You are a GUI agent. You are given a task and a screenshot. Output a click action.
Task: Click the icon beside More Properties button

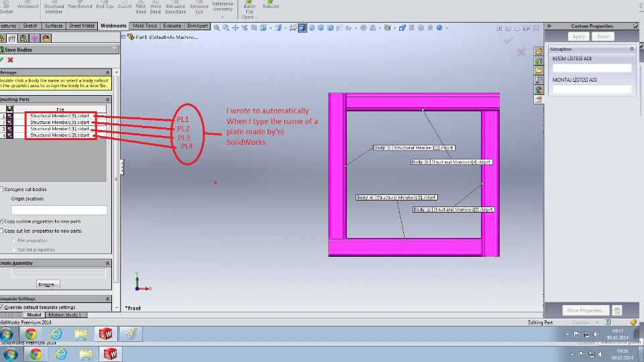[x=617, y=310]
